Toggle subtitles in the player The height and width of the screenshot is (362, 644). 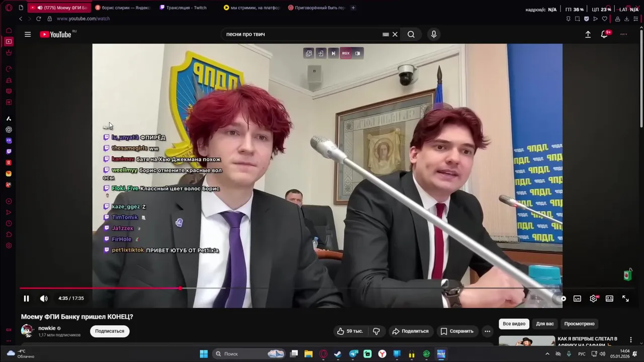click(577, 298)
